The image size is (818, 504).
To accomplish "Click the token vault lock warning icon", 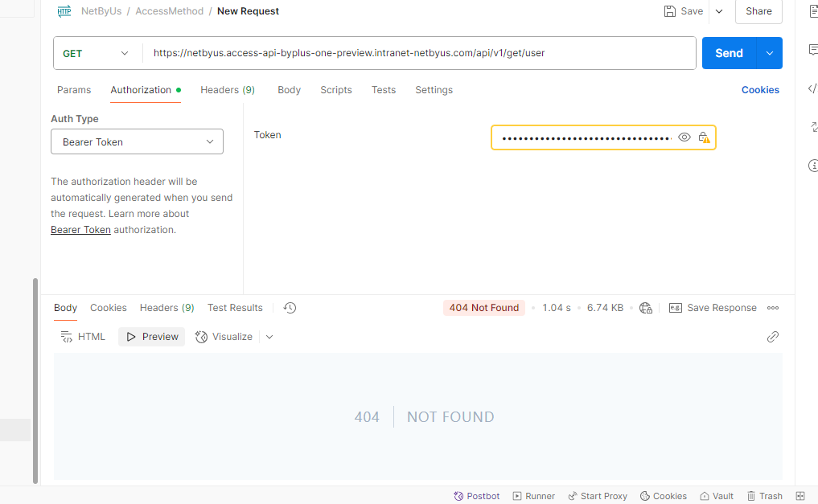I will [704, 137].
